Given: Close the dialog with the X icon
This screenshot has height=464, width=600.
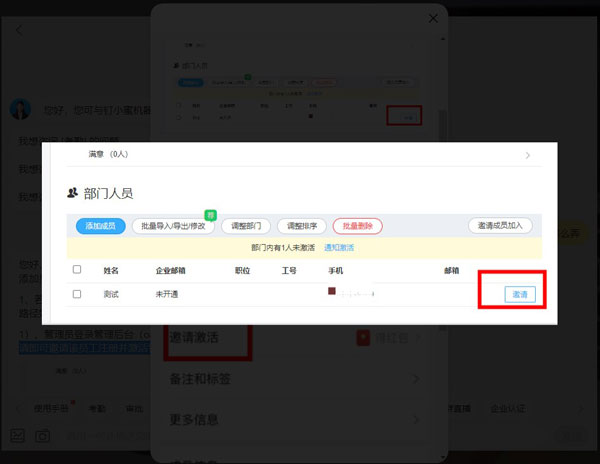Looking at the screenshot, I should [432, 18].
